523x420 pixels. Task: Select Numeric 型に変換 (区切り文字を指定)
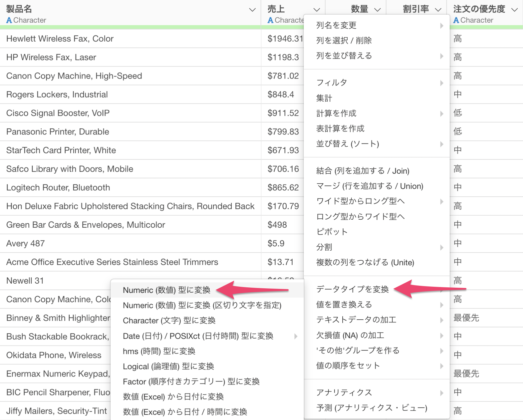click(x=202, y=305)
